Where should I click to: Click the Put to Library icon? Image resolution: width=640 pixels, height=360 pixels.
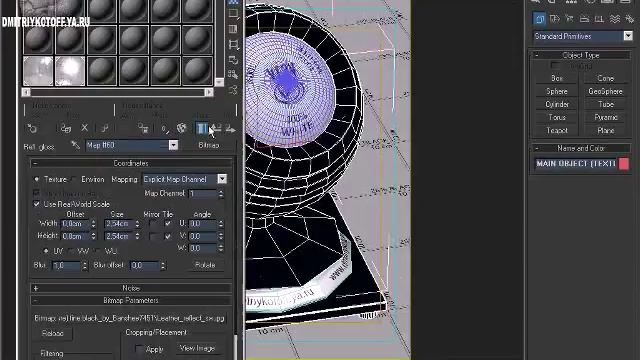(x=143, y=129)
